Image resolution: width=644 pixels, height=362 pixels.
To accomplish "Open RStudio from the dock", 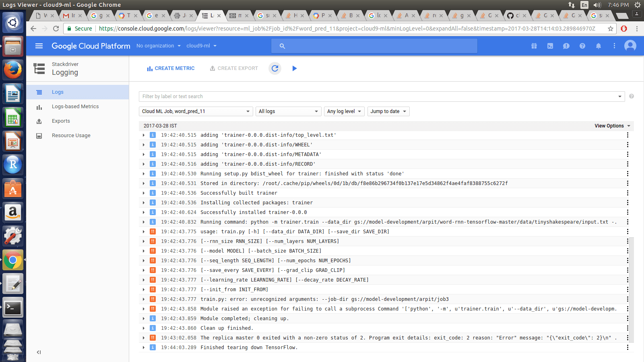I will 13,165.
